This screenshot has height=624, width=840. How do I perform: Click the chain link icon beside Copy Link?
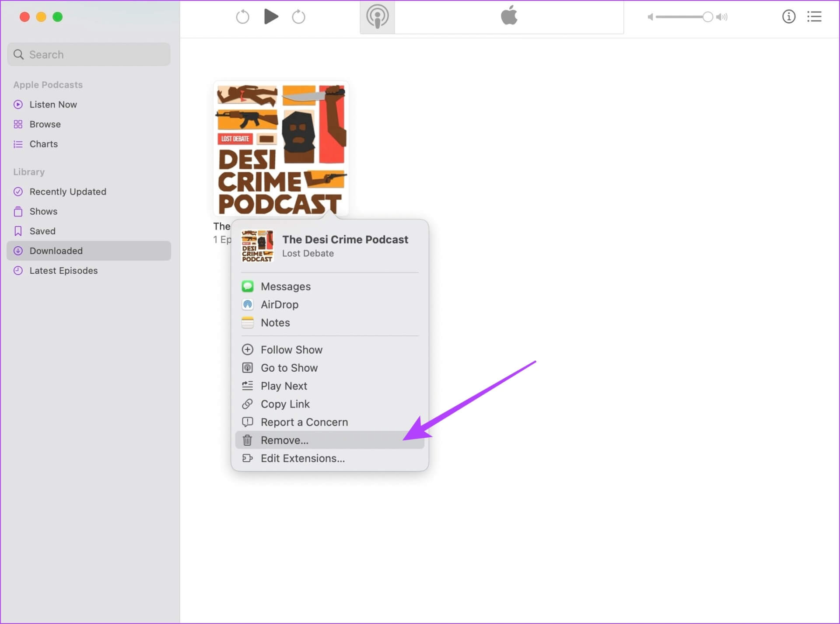click(248, 404)
